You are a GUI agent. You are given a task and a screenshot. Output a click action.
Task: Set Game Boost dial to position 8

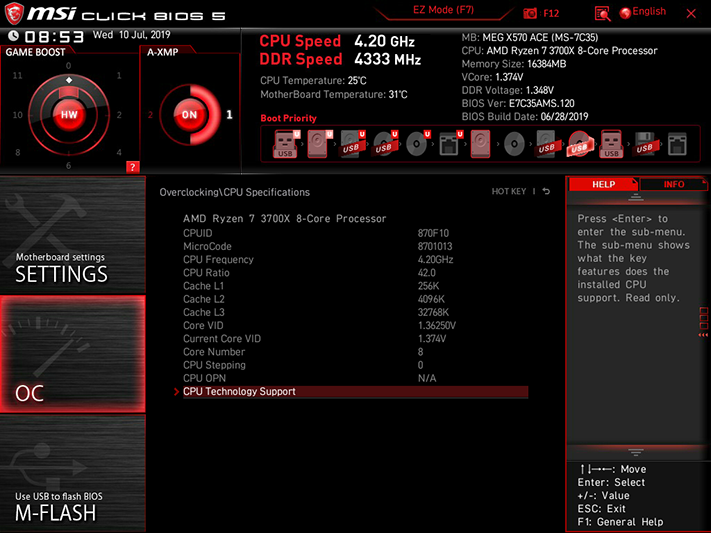[18, 152]
